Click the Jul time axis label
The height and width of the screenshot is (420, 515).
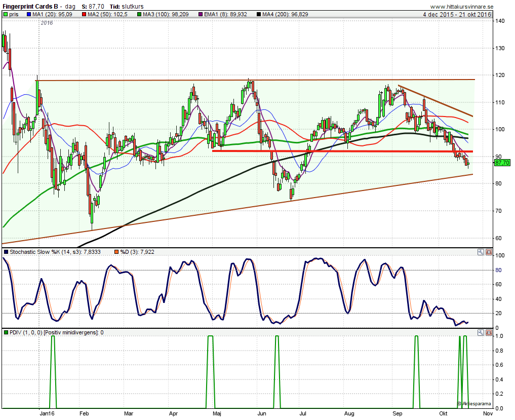click(x=303, y=413)
